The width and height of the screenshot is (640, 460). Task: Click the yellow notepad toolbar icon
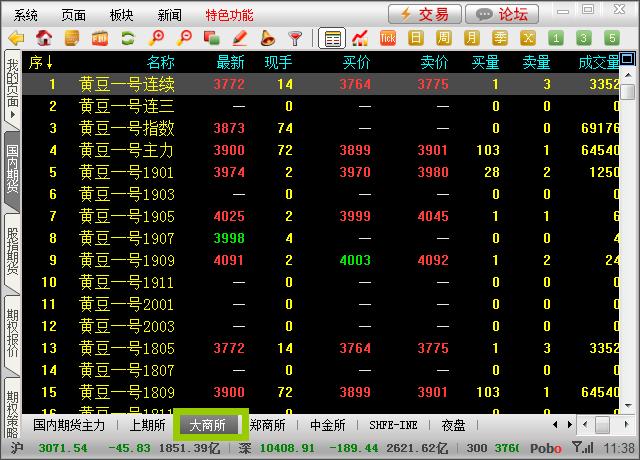tap(72, 38)
